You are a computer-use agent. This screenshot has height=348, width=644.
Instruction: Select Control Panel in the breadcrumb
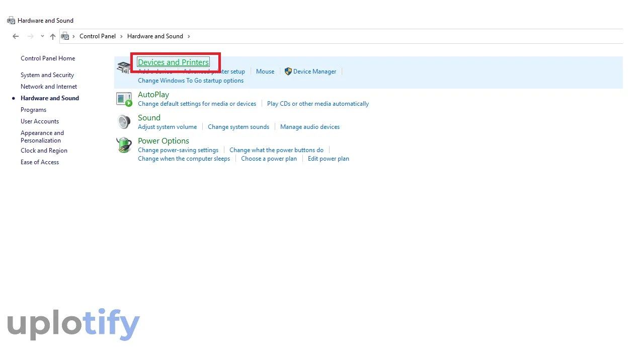point(98,36)
